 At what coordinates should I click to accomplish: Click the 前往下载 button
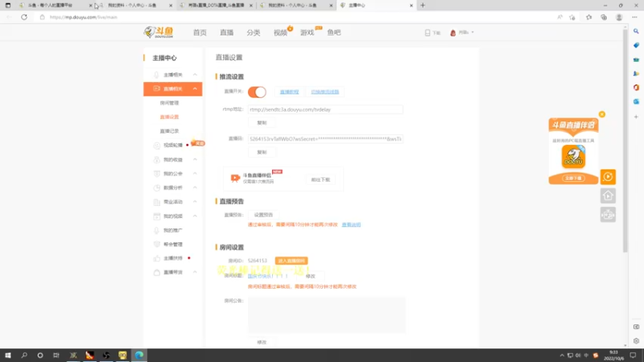320,179
